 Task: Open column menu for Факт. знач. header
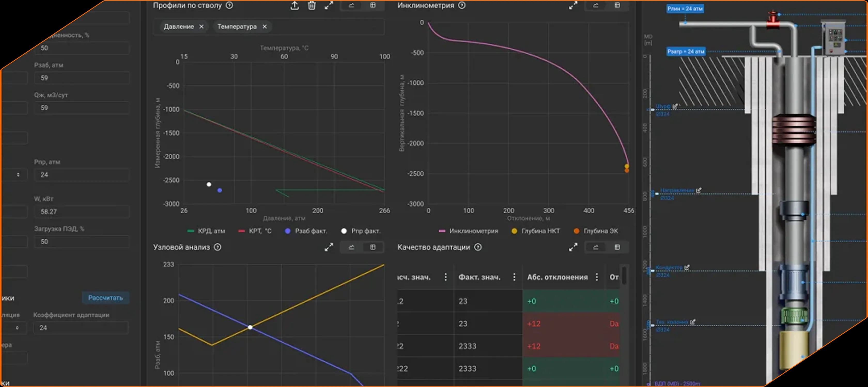[514, 277]
